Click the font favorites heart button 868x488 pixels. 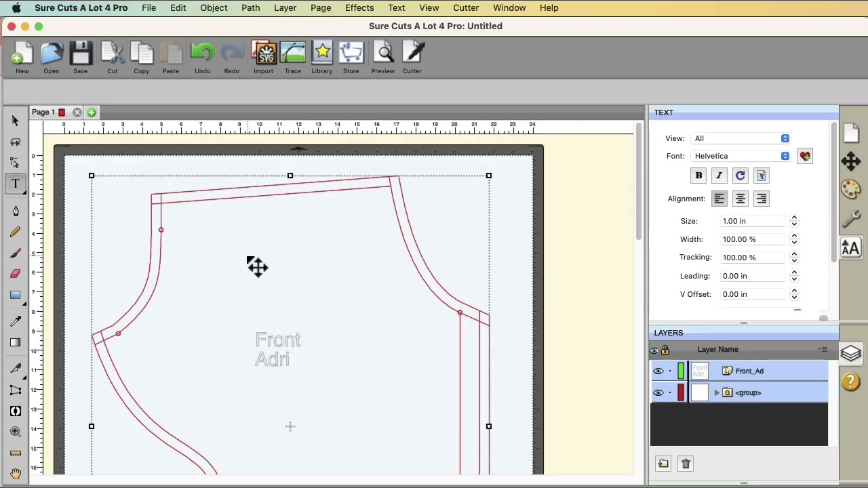[x=805, y=157]
